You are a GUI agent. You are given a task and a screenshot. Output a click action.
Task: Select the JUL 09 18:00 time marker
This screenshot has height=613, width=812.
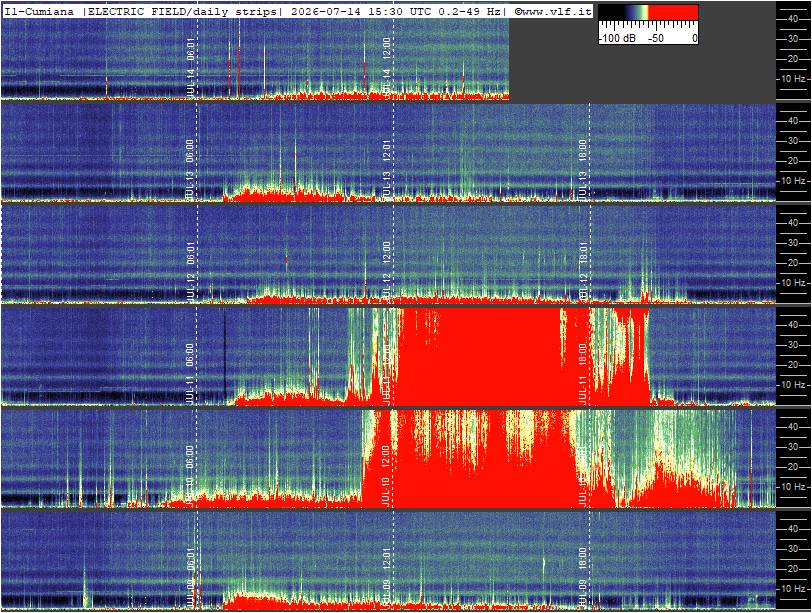click(583, 577)
